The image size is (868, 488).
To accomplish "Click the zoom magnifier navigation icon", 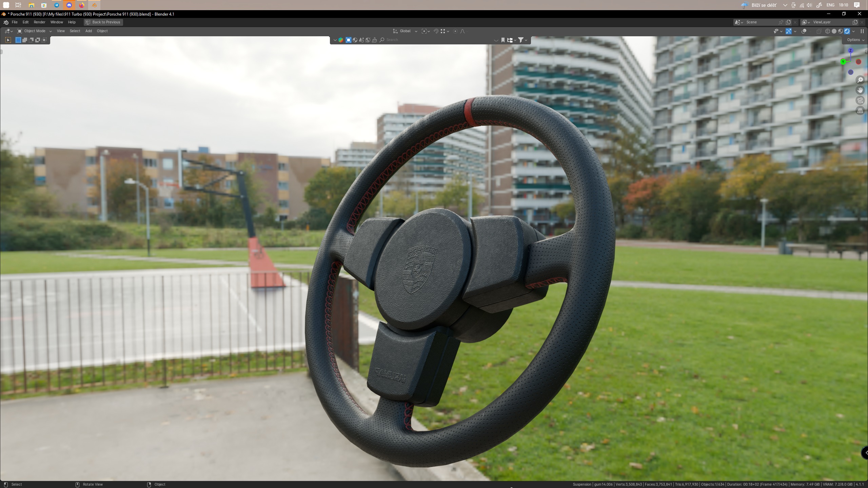I will tap(860, 80).
